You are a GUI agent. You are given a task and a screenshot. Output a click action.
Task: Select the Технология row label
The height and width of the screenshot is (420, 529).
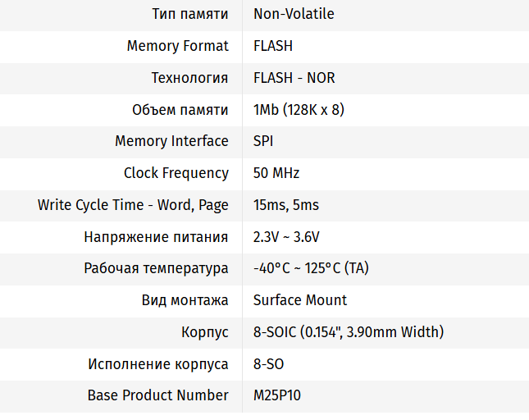[x=189, y=78]
